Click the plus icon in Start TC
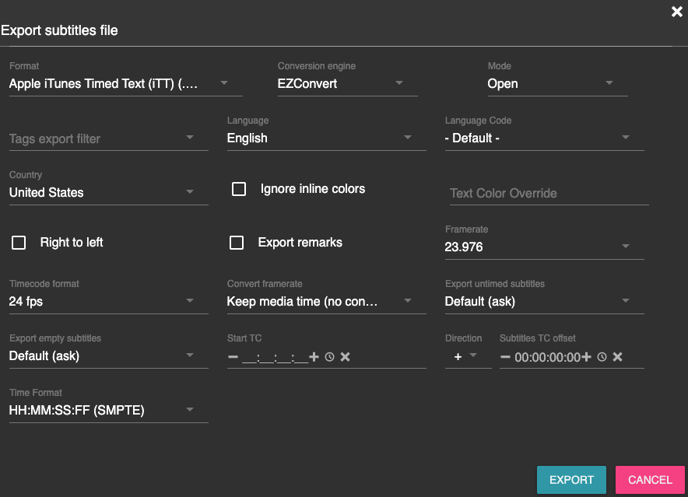Screen dimensions: 688x497 [x=314, y=357]
